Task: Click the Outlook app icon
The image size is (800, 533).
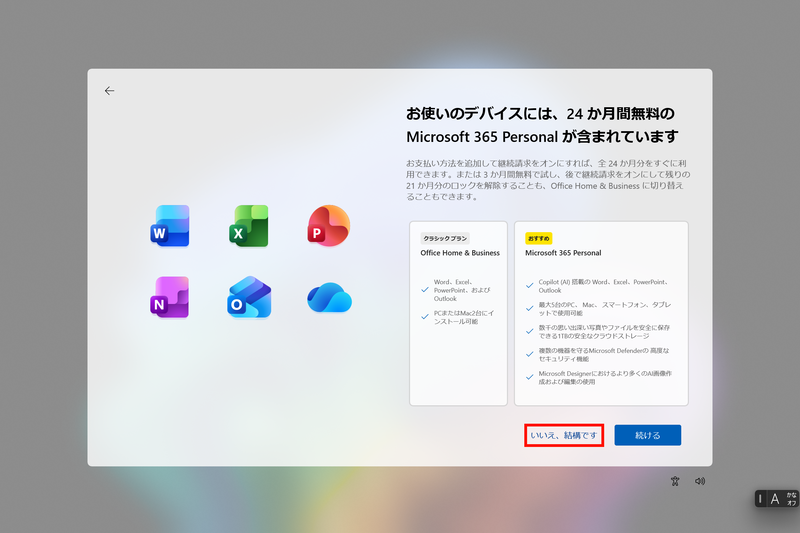Action: [x=249, y=297]
